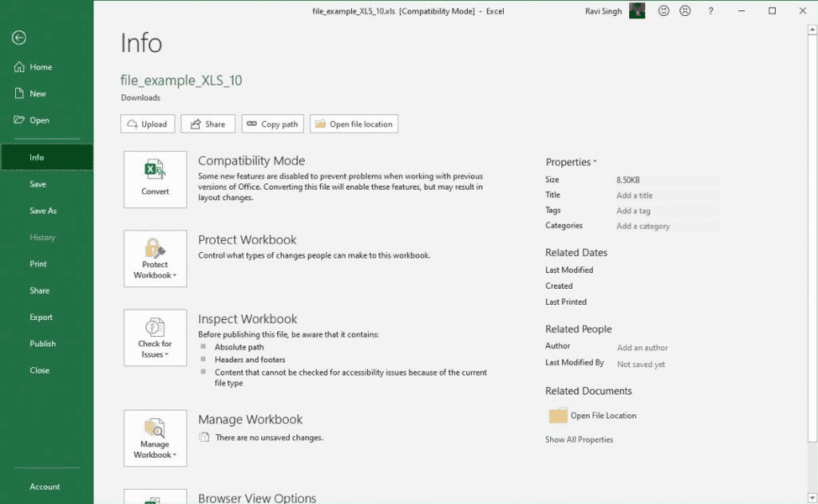Click the Help question mark icon
818x504 pixels.
coord(710,10)
